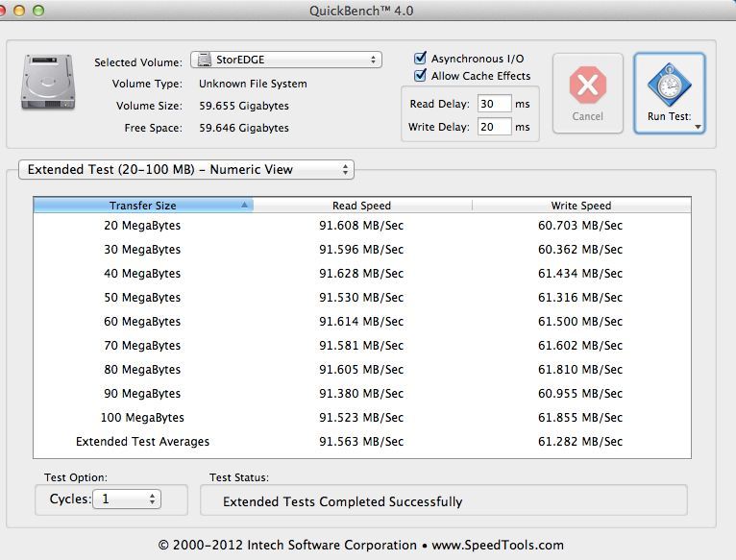Click the hard drive volume icon
736x560 pixels.
[x=43, y=84]
